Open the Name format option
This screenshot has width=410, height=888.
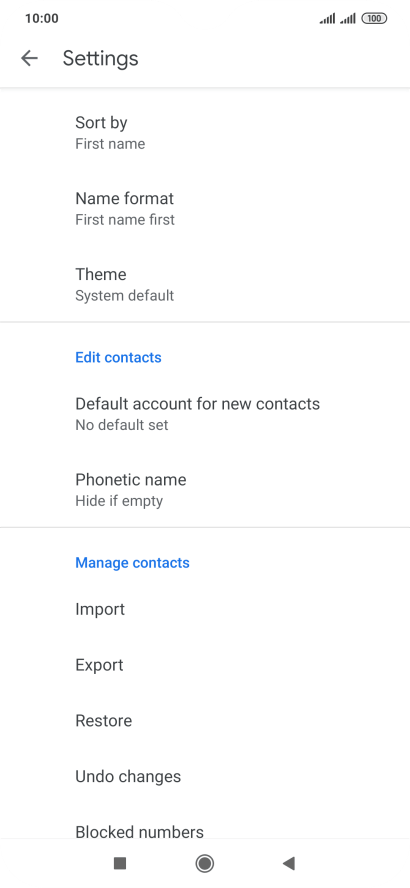pyautogui.click(x=205, y=208)
